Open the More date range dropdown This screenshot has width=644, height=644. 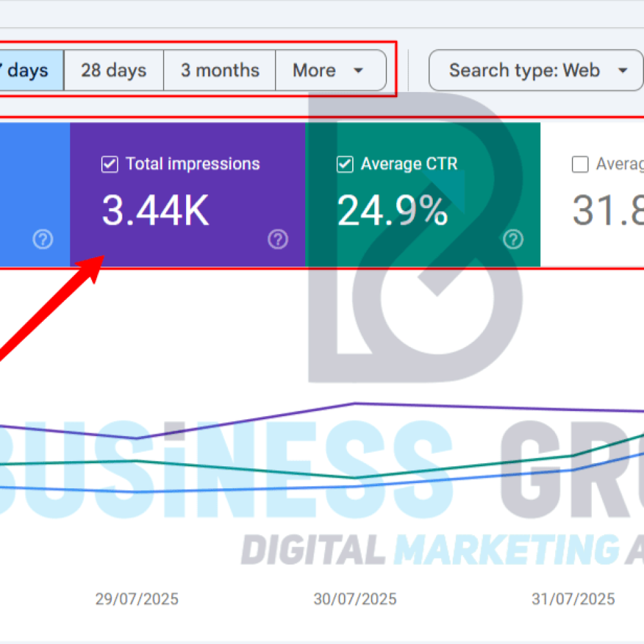(330, 70)
